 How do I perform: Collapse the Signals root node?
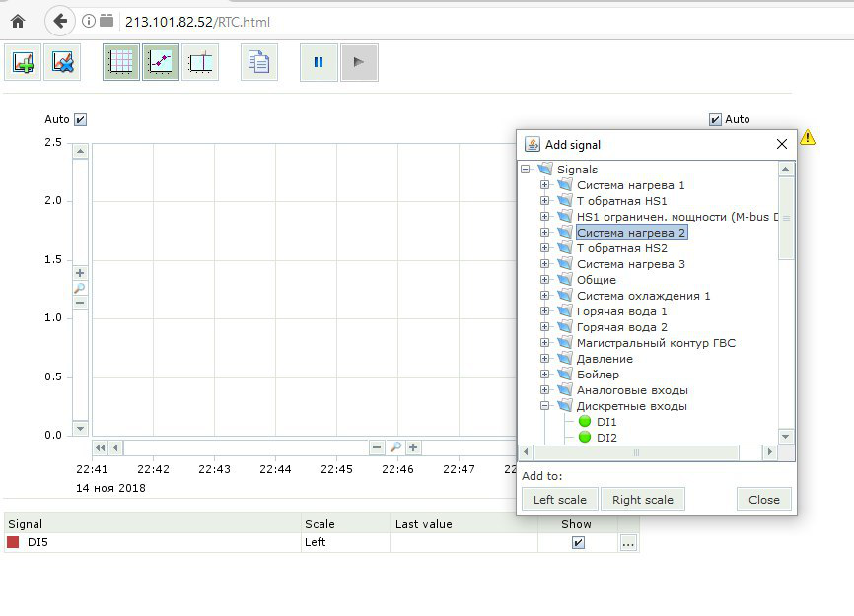tap(525, 170)
